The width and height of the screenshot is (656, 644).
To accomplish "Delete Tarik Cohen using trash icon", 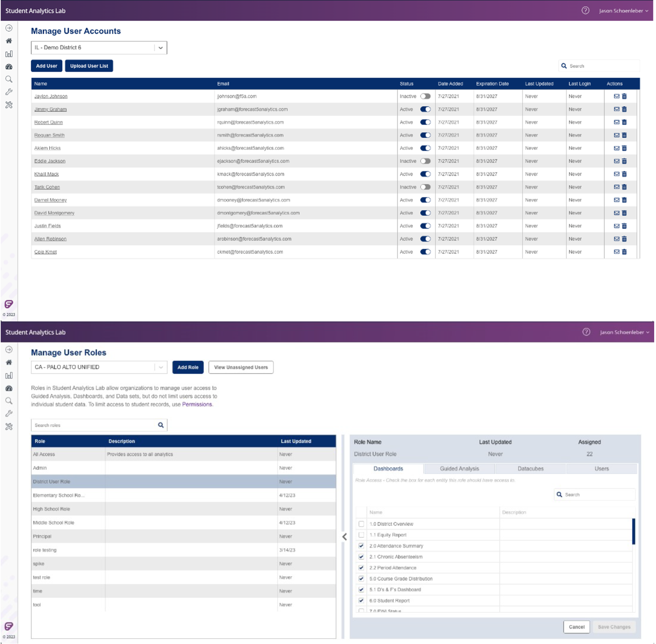I will 624,187.
